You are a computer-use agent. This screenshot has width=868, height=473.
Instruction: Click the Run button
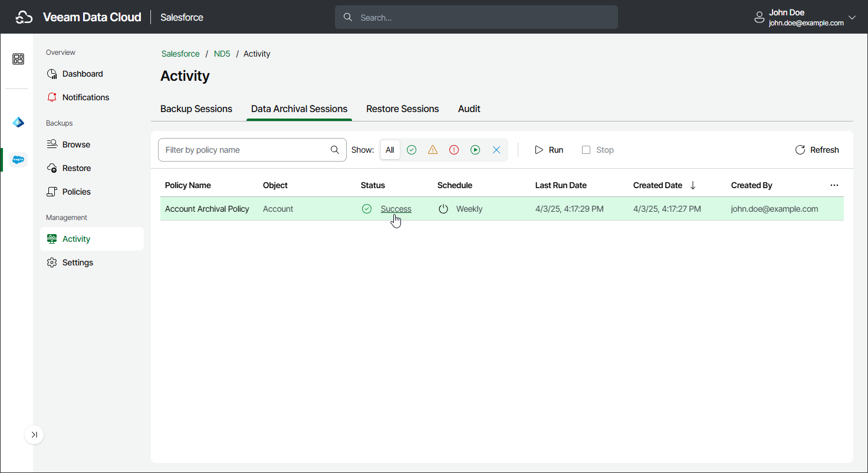point(549,150)
